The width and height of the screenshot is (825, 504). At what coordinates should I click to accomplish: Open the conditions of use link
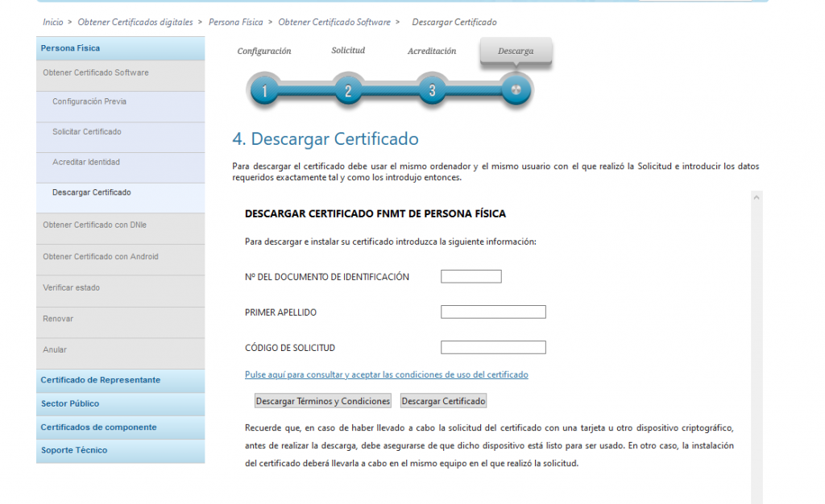[x=386, y=374]
